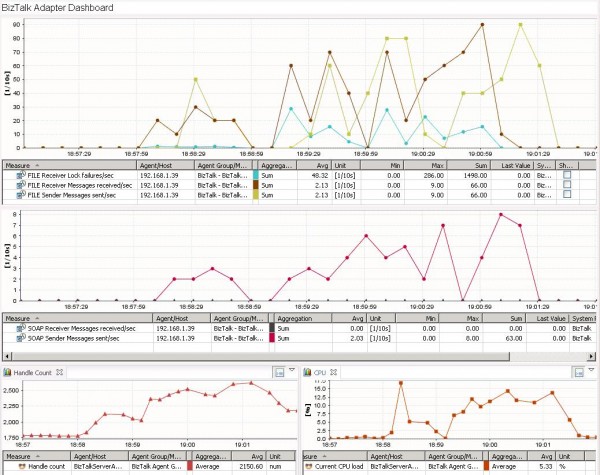Click the Aggregation header in the SOAP table
600x475 pixels.
pos(303,318)
